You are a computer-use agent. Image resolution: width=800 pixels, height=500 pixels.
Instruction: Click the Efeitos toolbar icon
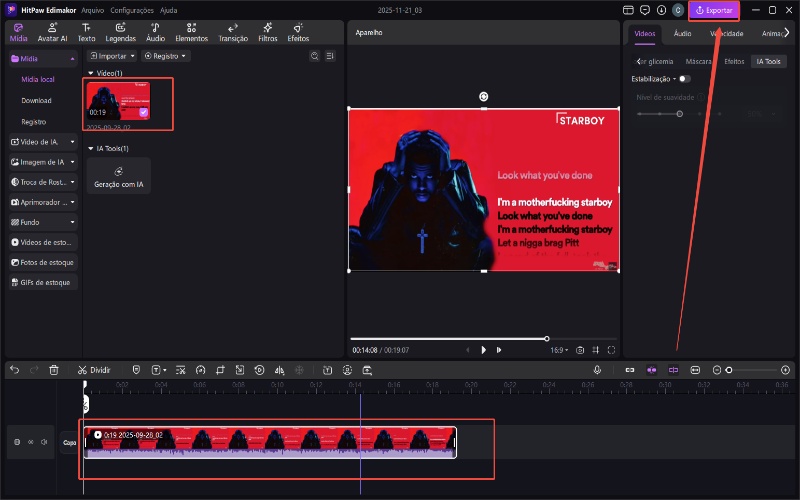[x=298, y=31]
